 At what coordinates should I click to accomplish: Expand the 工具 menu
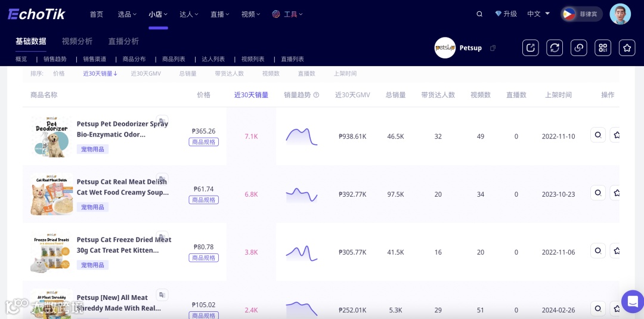pos(293,14)
